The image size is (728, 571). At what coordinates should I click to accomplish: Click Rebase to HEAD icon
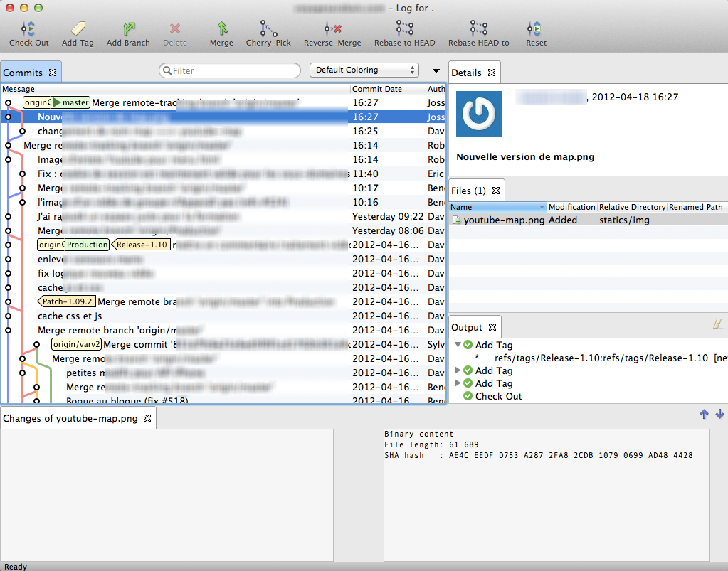pos(404,29)
